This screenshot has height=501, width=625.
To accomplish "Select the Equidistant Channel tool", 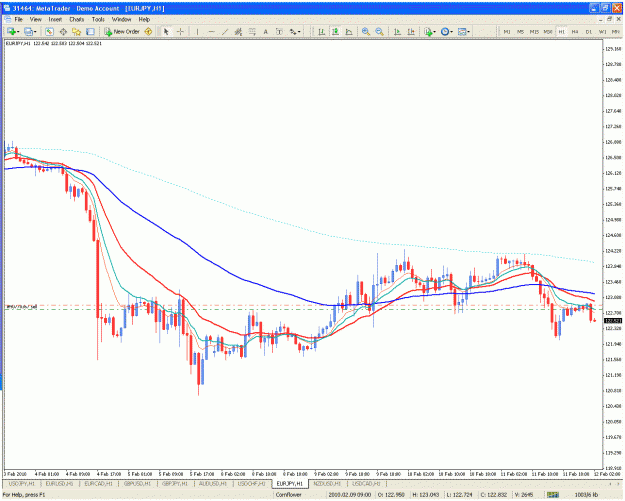I will click(x=238, y=31).
